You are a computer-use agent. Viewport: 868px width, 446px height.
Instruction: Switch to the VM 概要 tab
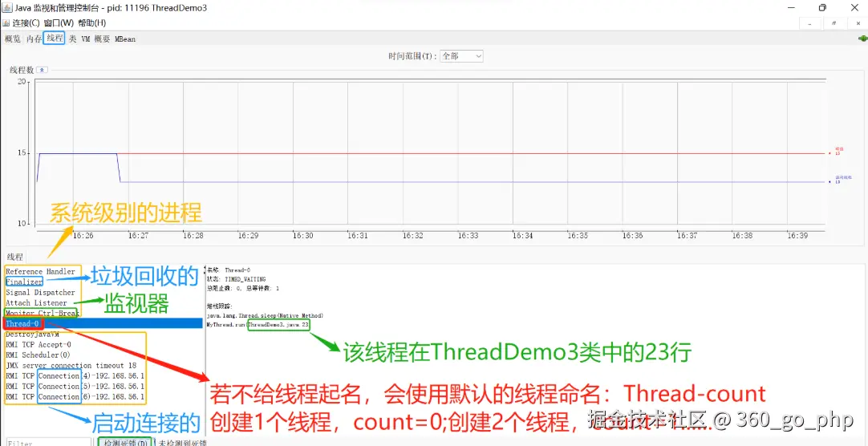coord(95,39)
